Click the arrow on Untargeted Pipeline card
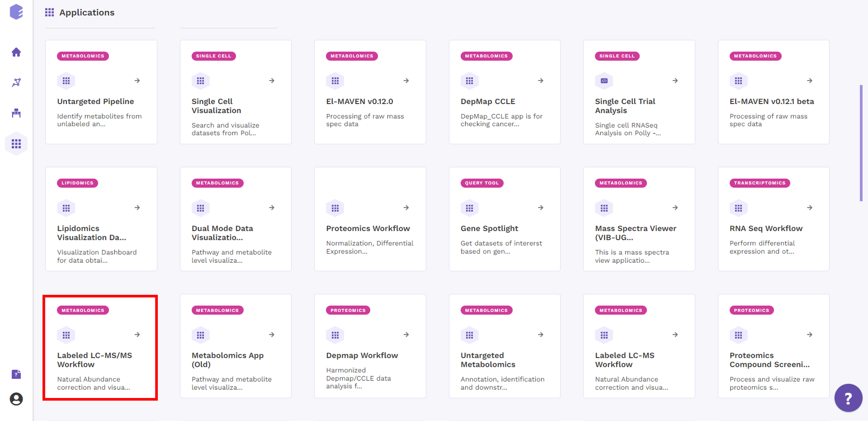The height and width of the screenshot is (421, 868). (137, 81)
